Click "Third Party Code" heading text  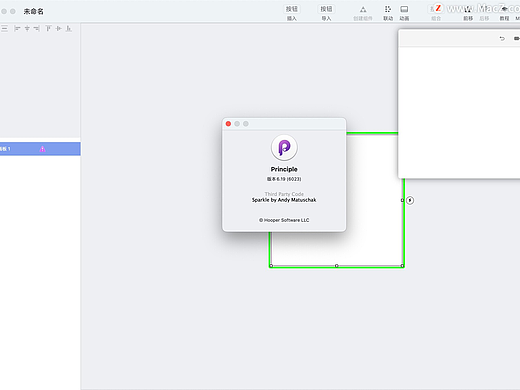284,194
